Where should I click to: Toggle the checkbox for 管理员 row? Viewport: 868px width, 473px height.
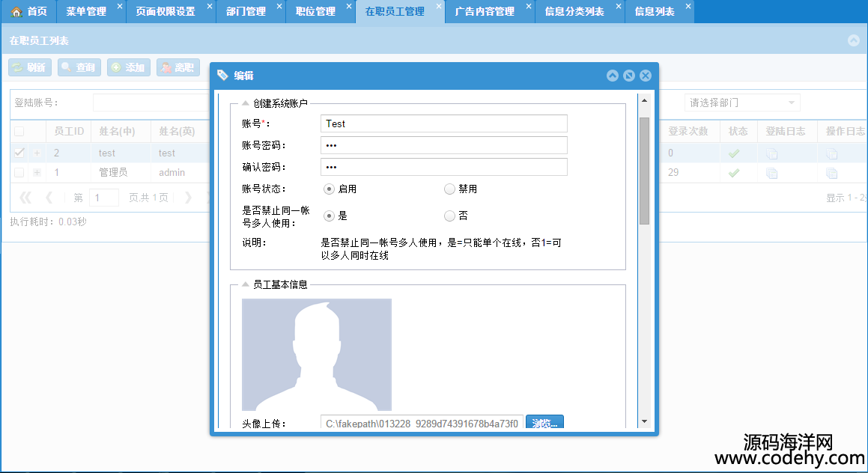click(x=19, y=173)
